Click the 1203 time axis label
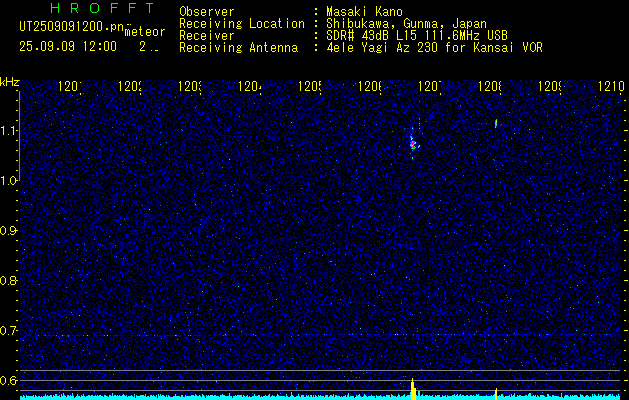Image resolution: width=629 pixels, height=400 pixels. coord(190,86)
